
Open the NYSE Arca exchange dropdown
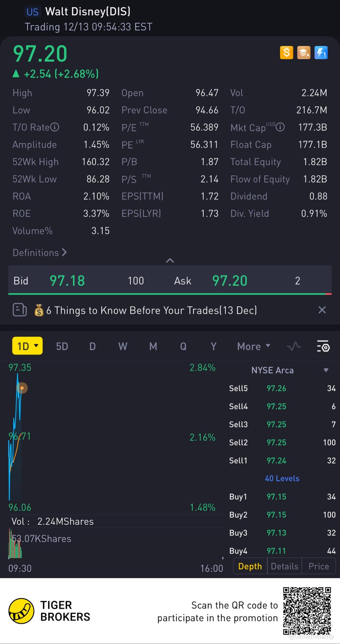point(326,370)
